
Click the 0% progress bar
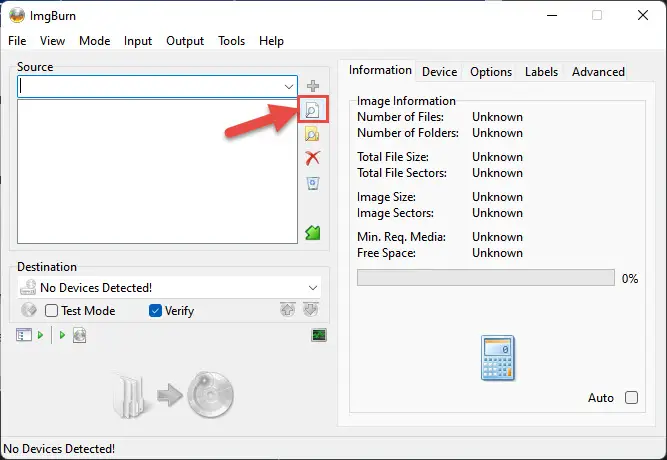coord(486,277)
